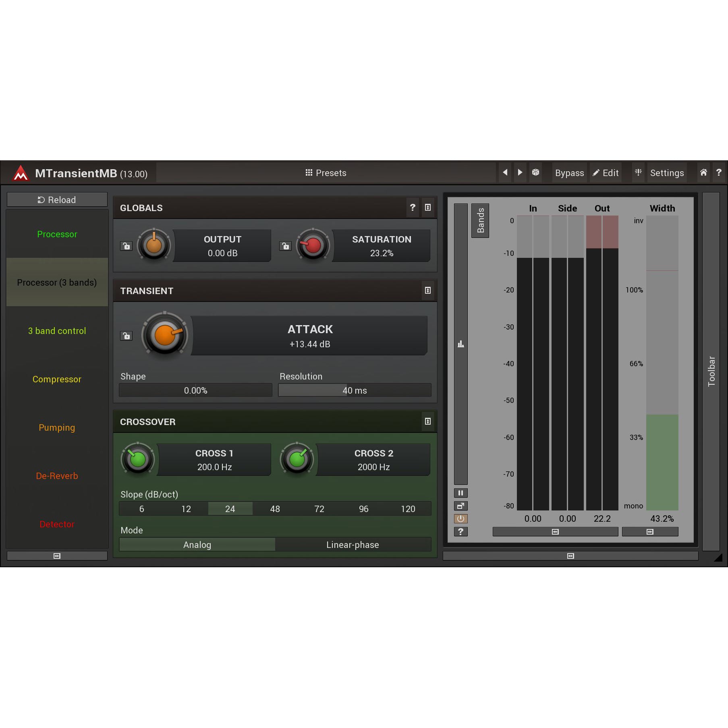Click the Bypass button
Viewport: 728px width, 728px height.
[x=569, y=173]
